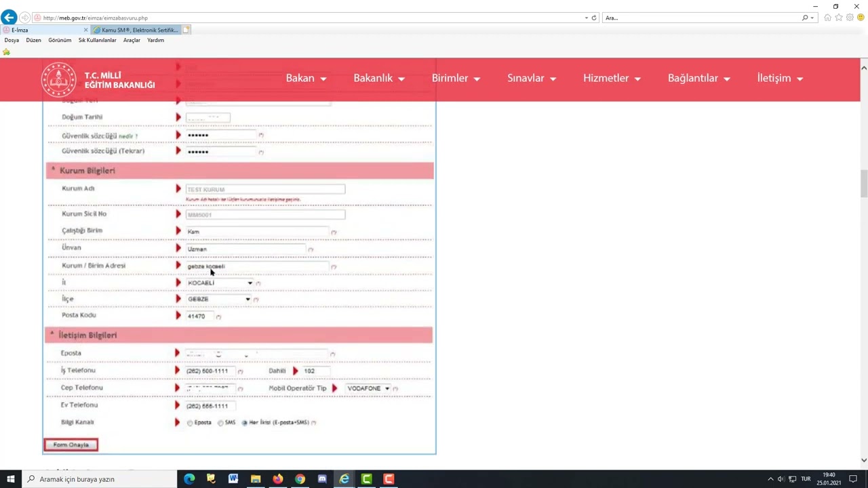This screenshot has height=488, width=868.
Task: Refresh the page with the reload icon
Action: tap(594, 18)
